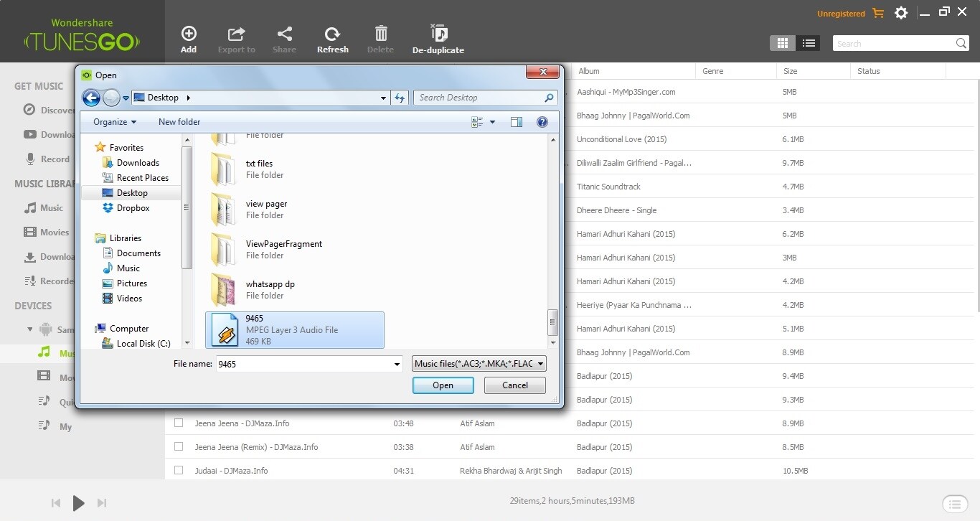Screen dimensions: 980x521
Task: Click the Export to toolbar icon
Action: [x=236, y=39]
